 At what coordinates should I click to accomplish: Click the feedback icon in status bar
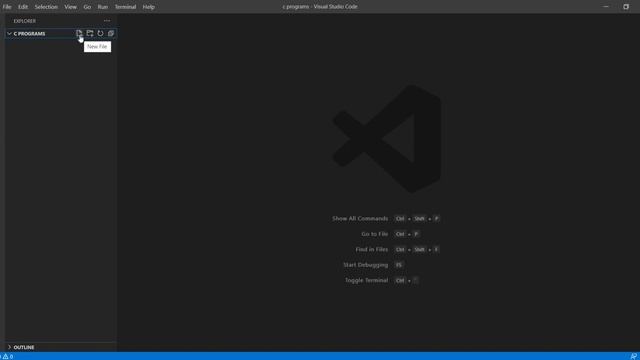[x=633, y=356]
